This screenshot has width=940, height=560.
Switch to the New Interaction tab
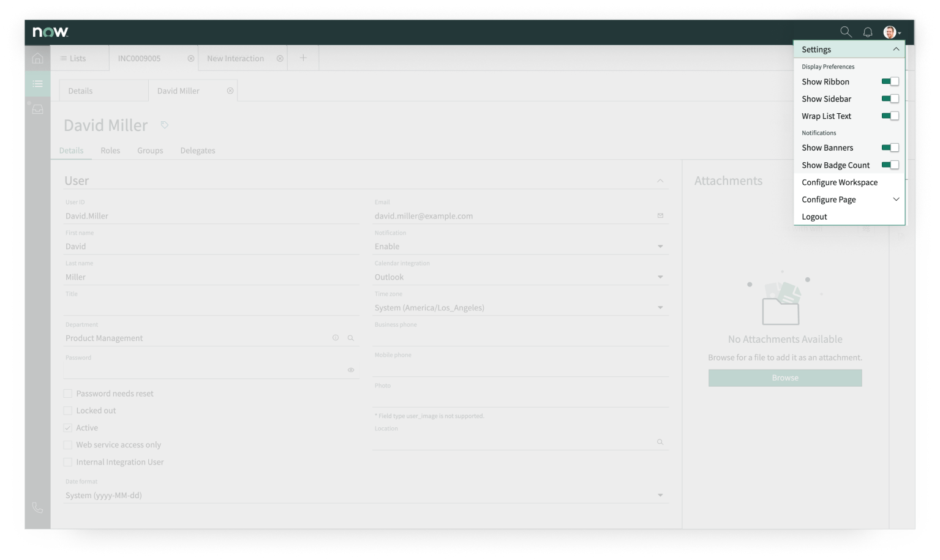point(243,58)
